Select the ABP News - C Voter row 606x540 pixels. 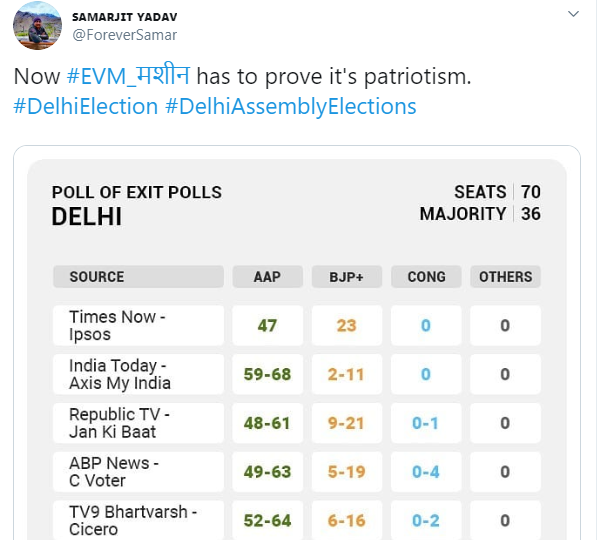[x=297, y=472]
